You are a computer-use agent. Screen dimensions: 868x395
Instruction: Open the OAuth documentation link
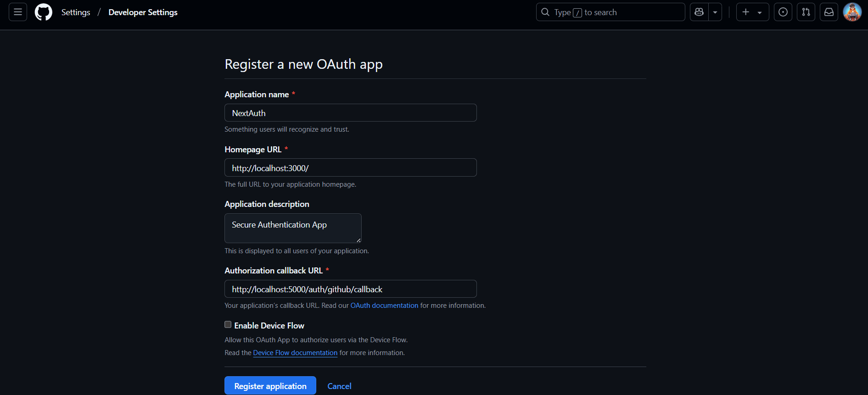[x=384, y=305]
